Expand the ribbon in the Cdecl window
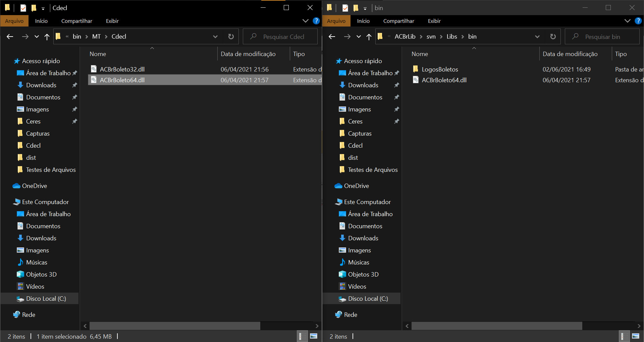Screen dimensions: 644x342 [x=305, y=21]
